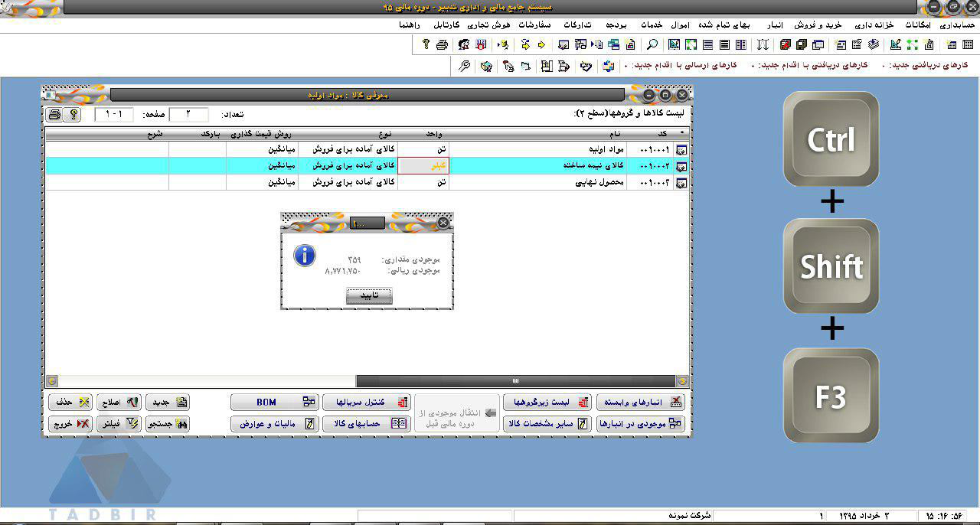Screen dimensions: 980x525
Task: Exit the window with خروج
Action: (70, 423)
